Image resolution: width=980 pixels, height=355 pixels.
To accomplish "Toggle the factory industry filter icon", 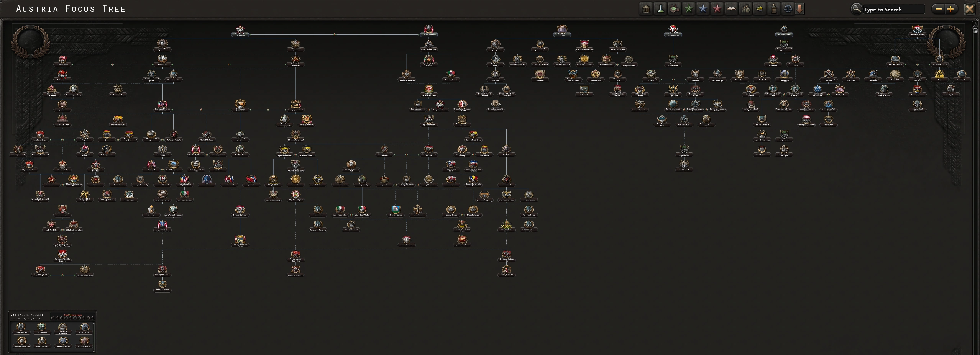I will tap(675, 9).
